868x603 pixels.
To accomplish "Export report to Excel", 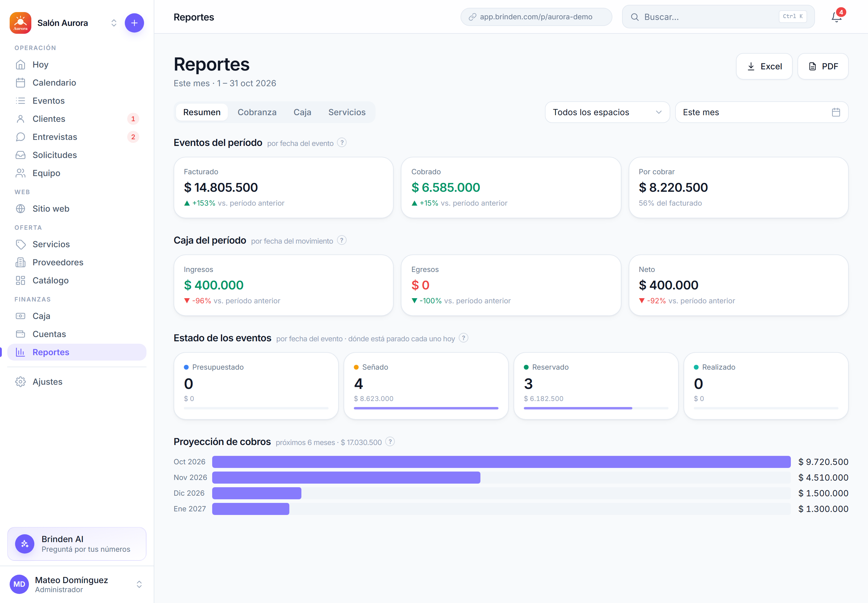I will point(764,67).
